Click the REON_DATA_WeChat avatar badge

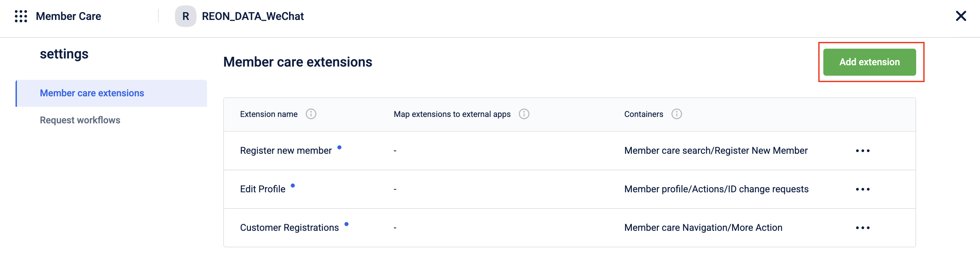185,16
